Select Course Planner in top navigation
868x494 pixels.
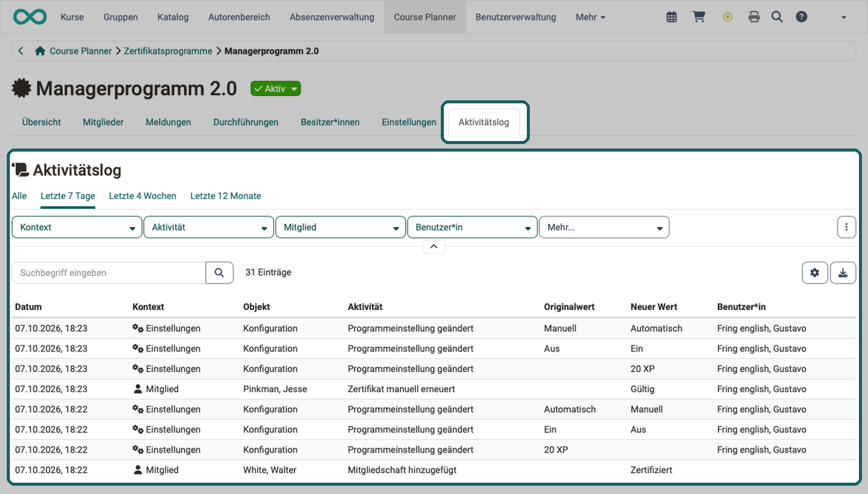point(425,17)
